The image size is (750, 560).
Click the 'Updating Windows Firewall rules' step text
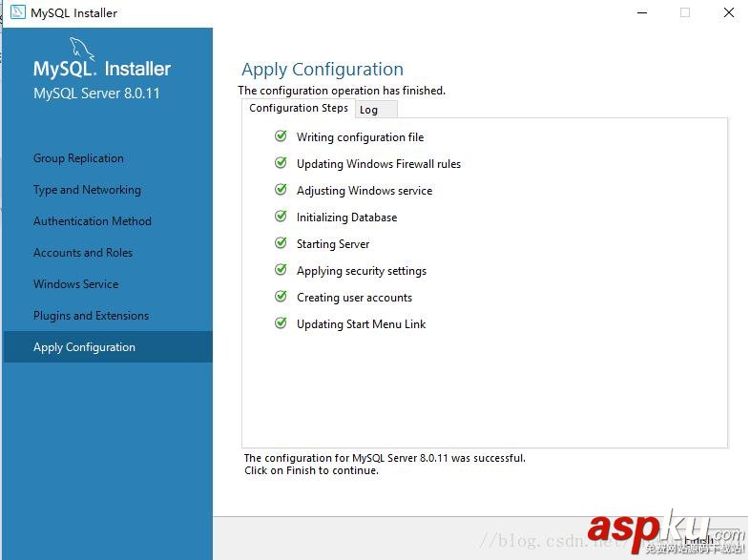[379, 164]
